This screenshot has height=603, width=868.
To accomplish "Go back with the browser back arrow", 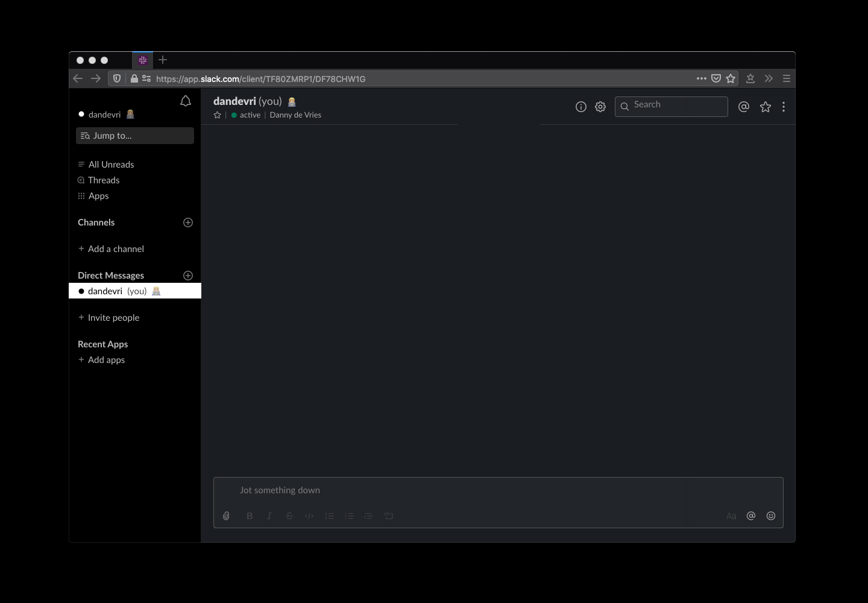I will click(x=78, y=78).
